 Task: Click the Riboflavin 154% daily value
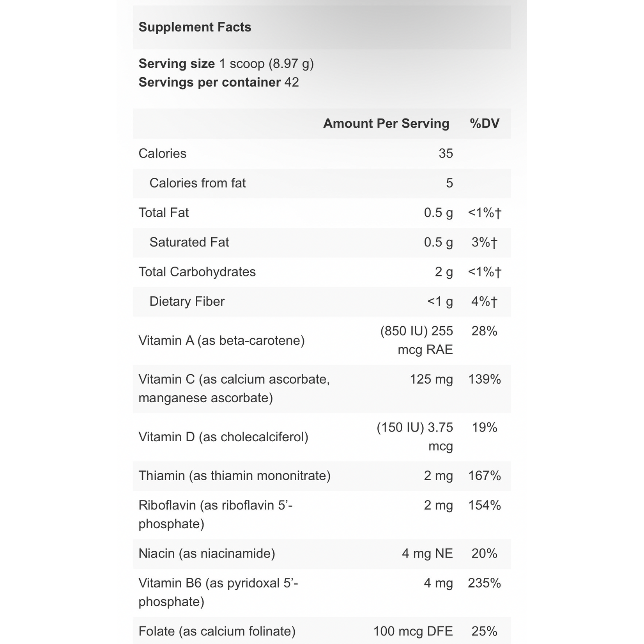[485, 506]
